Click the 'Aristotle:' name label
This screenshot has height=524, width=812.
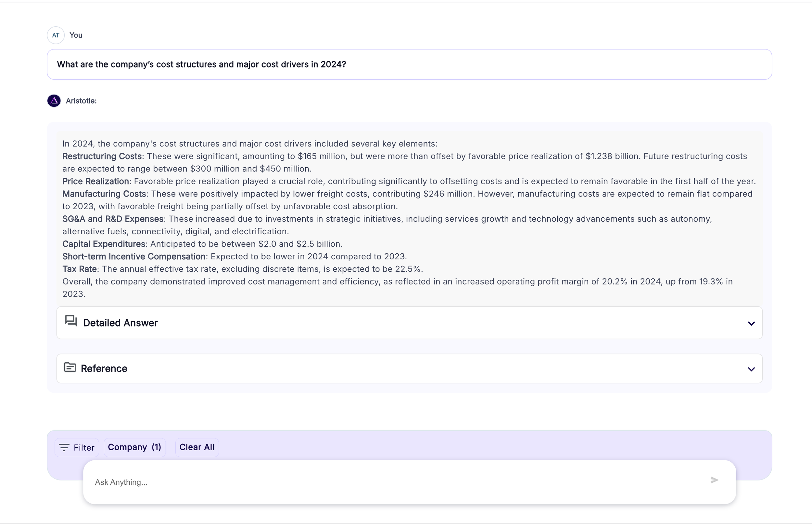click(x=81, y=101)
